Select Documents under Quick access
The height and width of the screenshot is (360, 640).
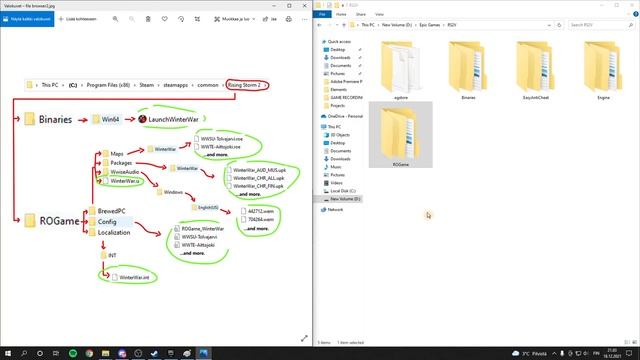(340, 65)
